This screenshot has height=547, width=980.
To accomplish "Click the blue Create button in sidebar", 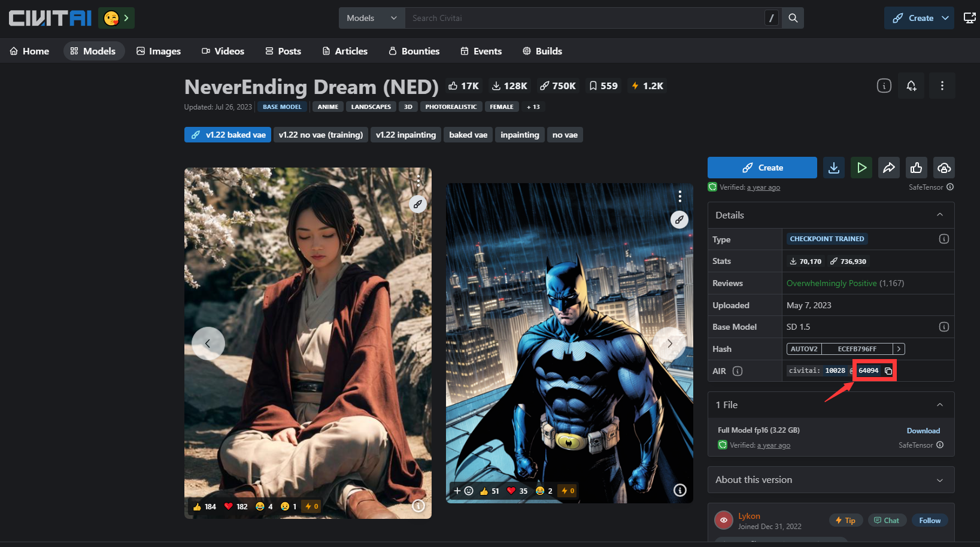I will tap(761, 168).
